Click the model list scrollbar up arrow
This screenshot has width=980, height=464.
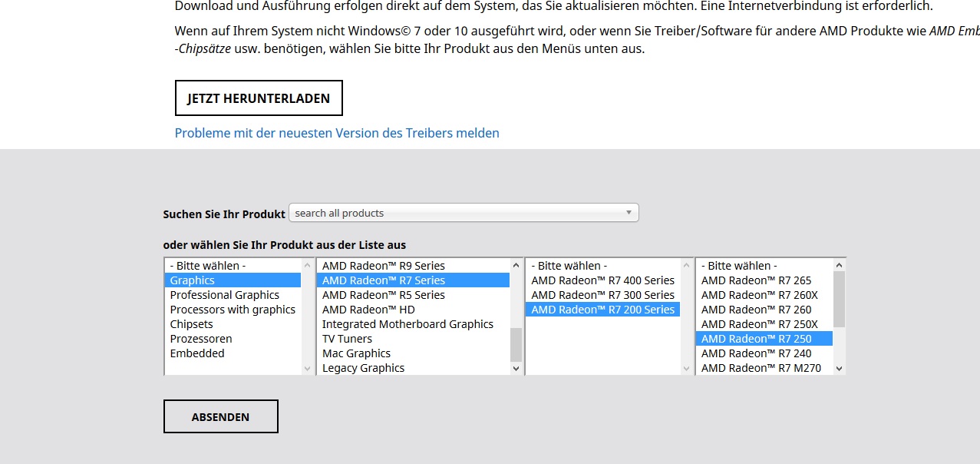point(839,265)
